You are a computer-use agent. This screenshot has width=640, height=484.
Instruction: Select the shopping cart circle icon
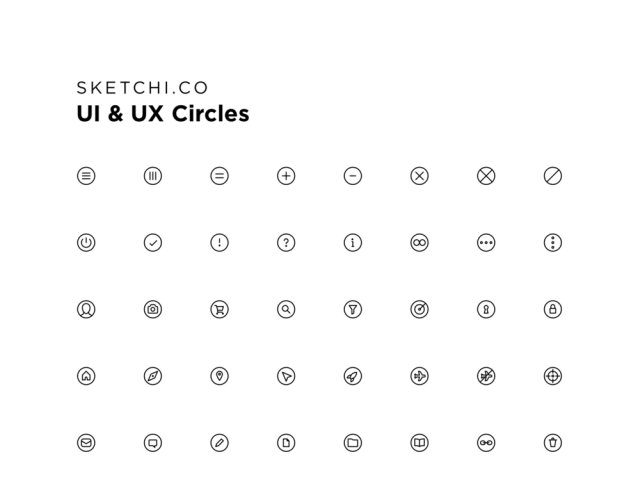[220, 309]
